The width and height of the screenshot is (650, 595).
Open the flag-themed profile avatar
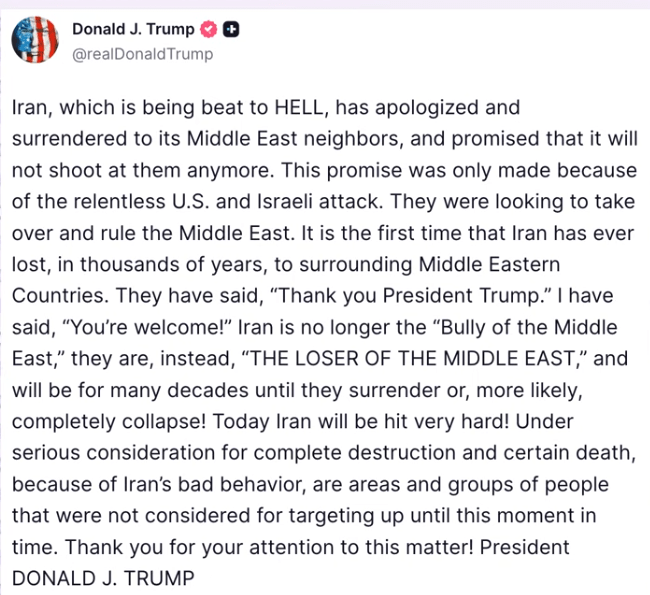click(35, 40)
